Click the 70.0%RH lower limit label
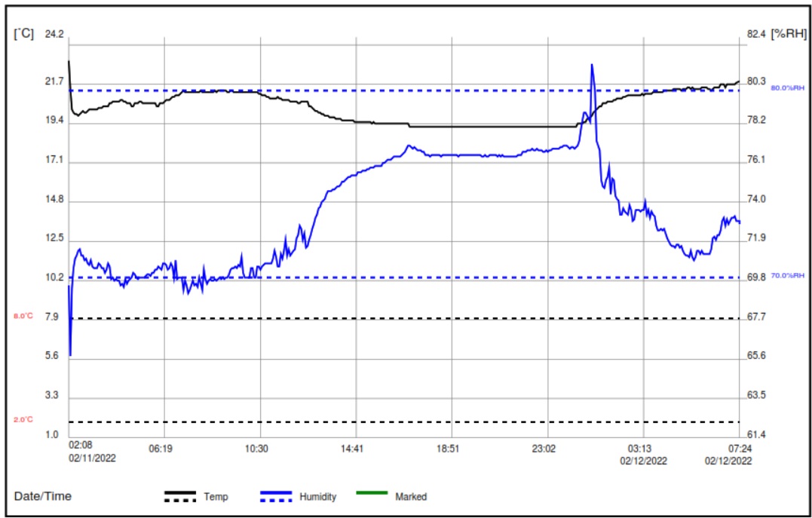Screen dimensions: 812x518 point(787,276)
